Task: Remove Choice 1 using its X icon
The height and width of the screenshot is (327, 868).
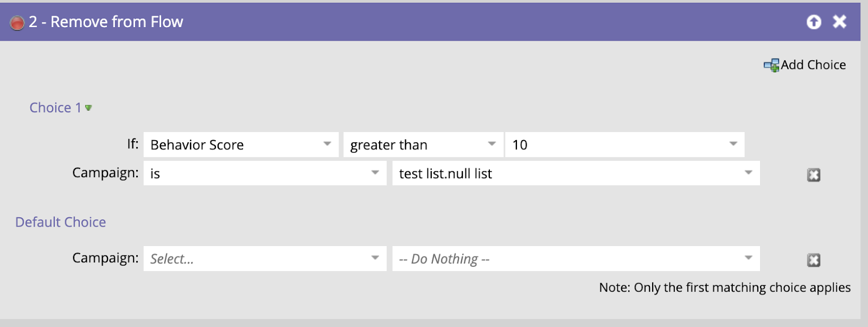Action: [814, 175]
